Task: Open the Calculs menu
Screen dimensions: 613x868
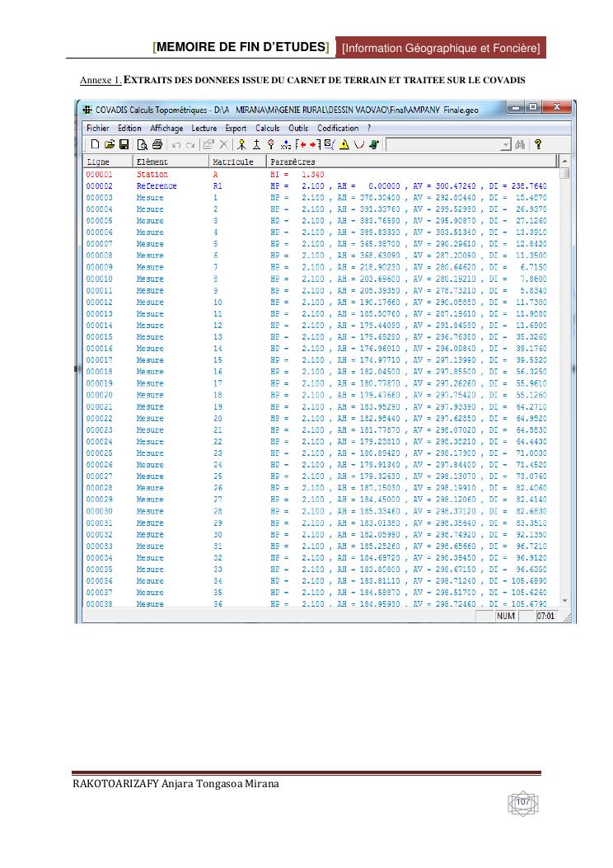Action: click(267, 128)
